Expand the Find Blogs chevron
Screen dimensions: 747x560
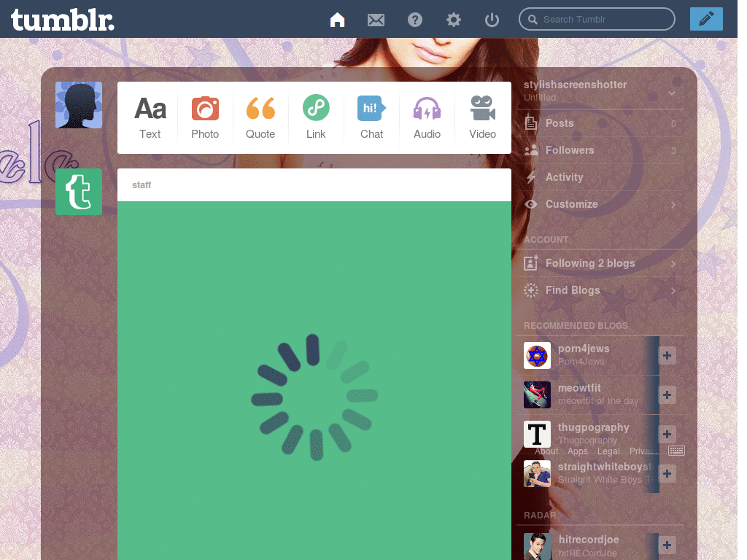click(x=673, y=290)
